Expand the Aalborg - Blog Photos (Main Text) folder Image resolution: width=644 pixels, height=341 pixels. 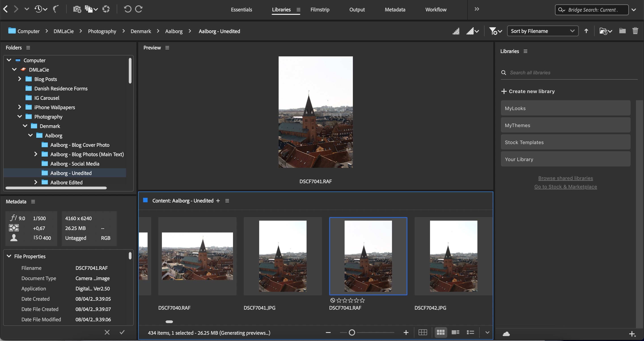[x=36, y=154]
